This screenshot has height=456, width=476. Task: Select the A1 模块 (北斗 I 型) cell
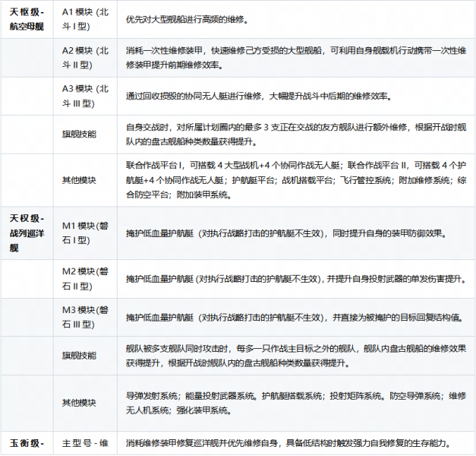(x=87, y=21)
